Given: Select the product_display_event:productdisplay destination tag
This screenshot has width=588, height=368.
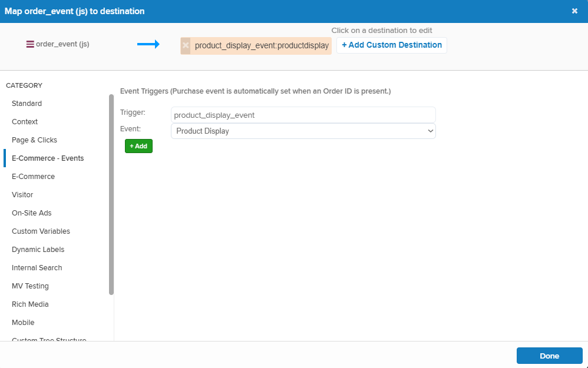Looking at the screenshot, I should coord(261,45).
